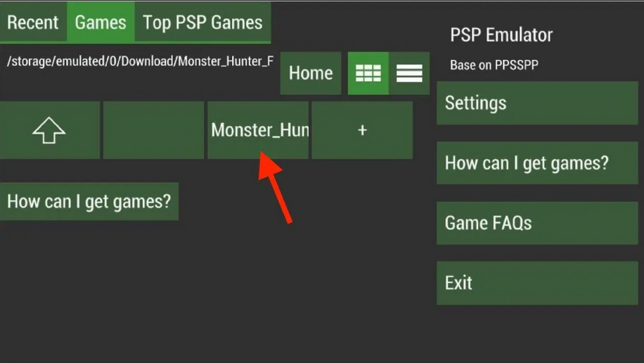The width and height of the screenshot is (644, 363).
Task: Add a folder with the plus tile
Action: 362,130
